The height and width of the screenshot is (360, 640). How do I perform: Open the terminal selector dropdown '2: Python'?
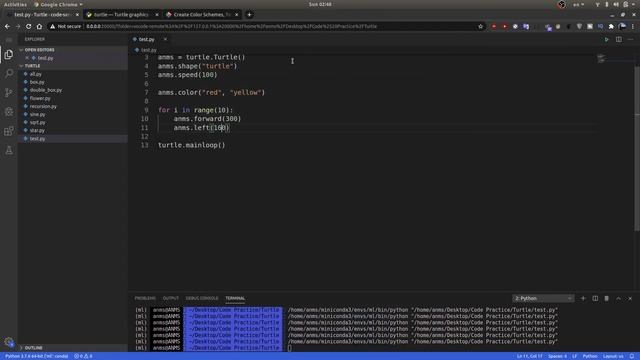tap(543, 298)
